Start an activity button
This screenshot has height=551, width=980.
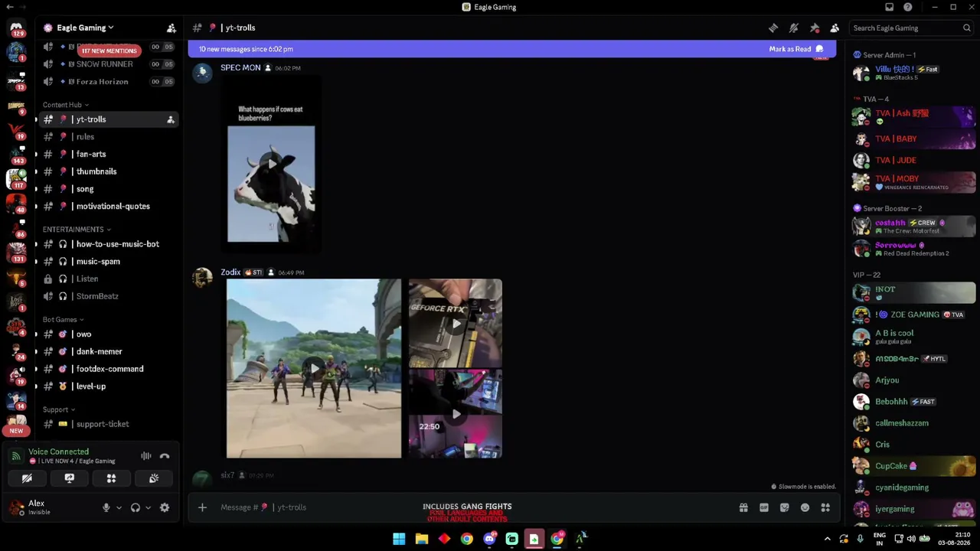coord(111,478)
